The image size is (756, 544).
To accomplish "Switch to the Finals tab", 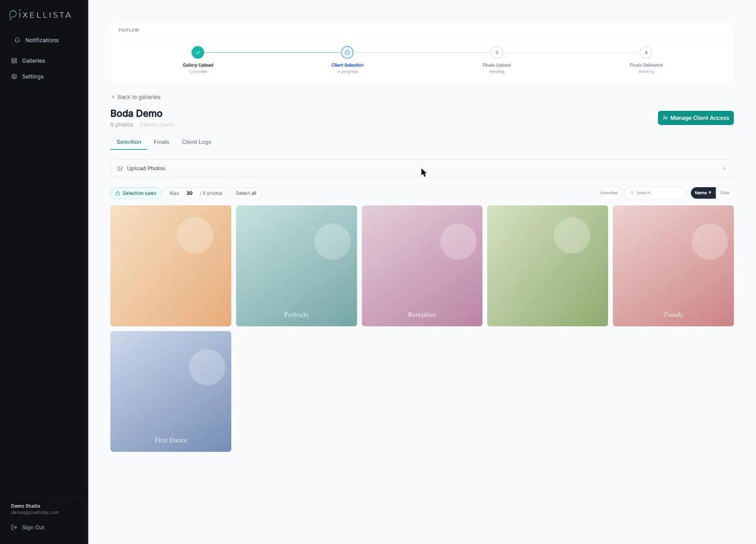I will (x=161, y=142).
